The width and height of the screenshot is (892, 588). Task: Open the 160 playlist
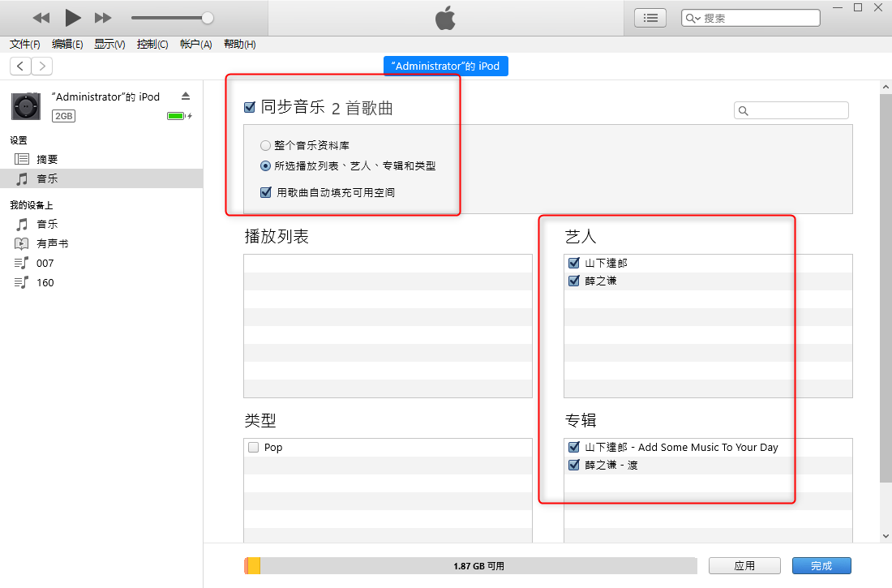pos(101,282)
